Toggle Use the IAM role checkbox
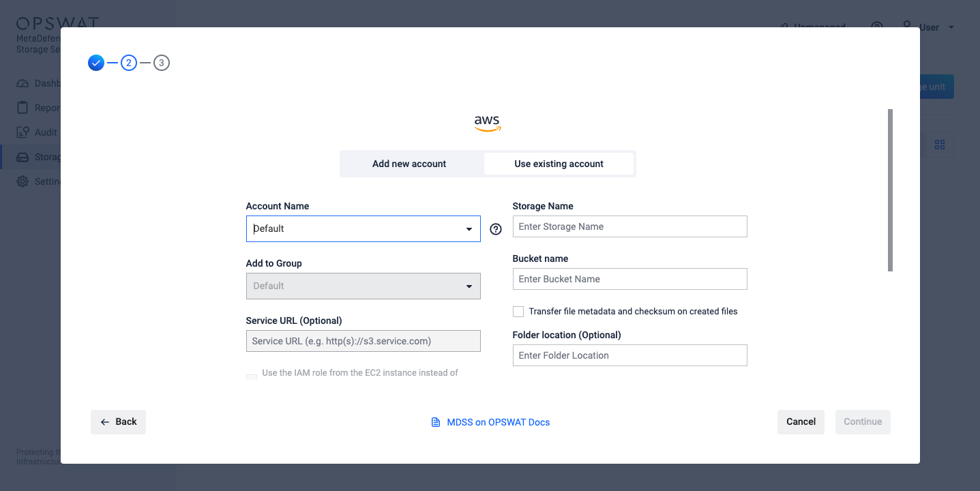The width and height of the screenshot is (980, 491). (252, 377)
